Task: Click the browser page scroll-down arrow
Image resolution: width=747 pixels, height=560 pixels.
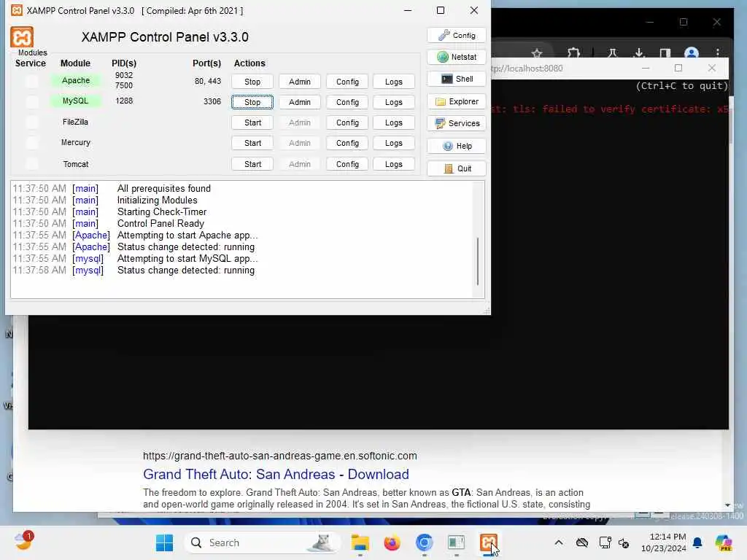Action: coord(727,505)
